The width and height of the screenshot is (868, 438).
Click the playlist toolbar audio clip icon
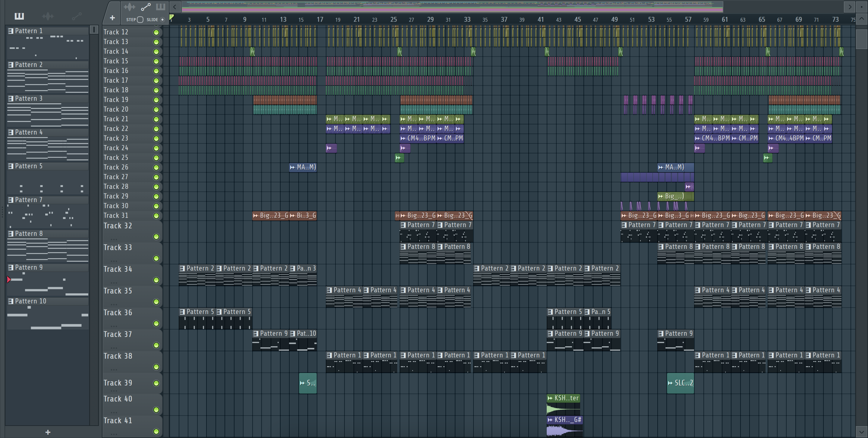click(129, 7)
